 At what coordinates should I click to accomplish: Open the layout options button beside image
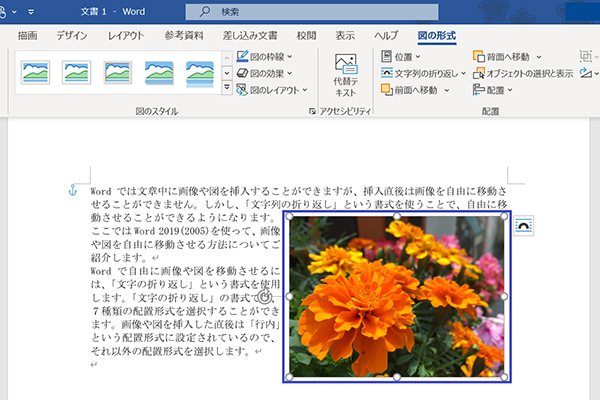pyautogui.click(x=523, y=225)
